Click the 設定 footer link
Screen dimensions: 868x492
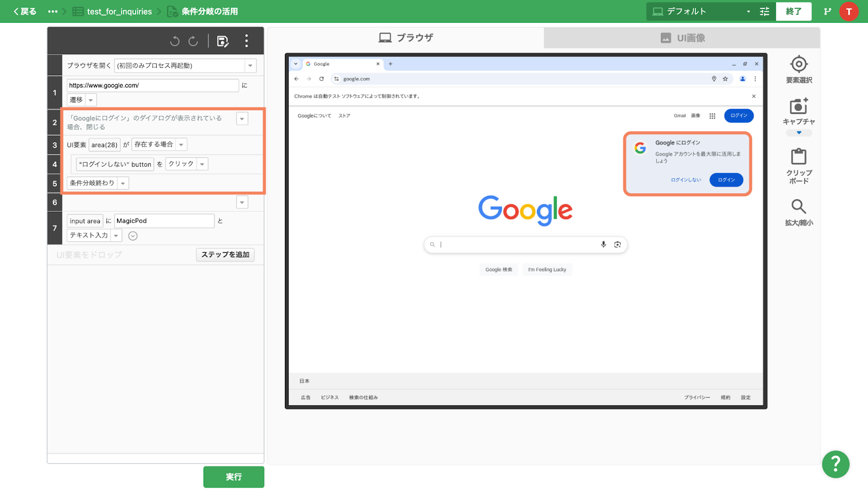(x=746, y=398)
